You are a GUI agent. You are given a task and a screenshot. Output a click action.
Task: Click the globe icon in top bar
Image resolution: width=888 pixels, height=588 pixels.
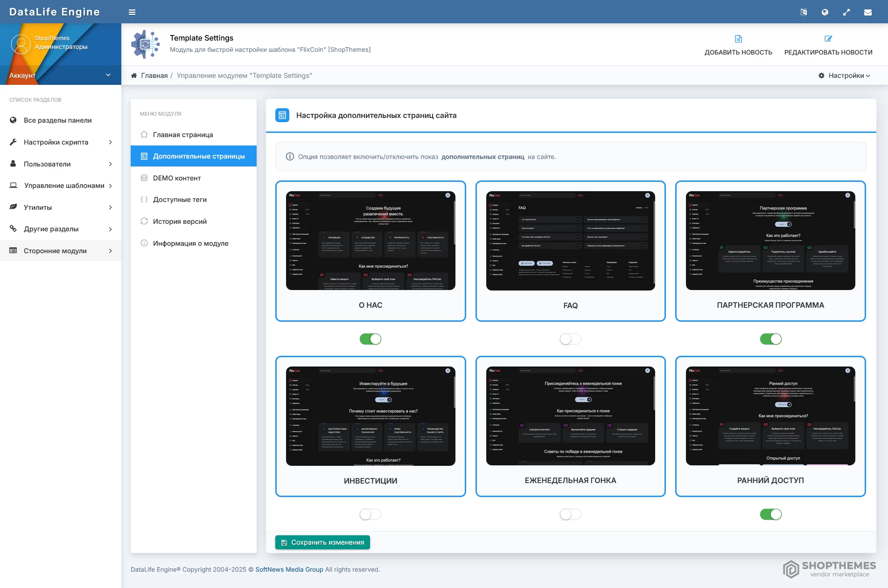(x=825, y=12)
